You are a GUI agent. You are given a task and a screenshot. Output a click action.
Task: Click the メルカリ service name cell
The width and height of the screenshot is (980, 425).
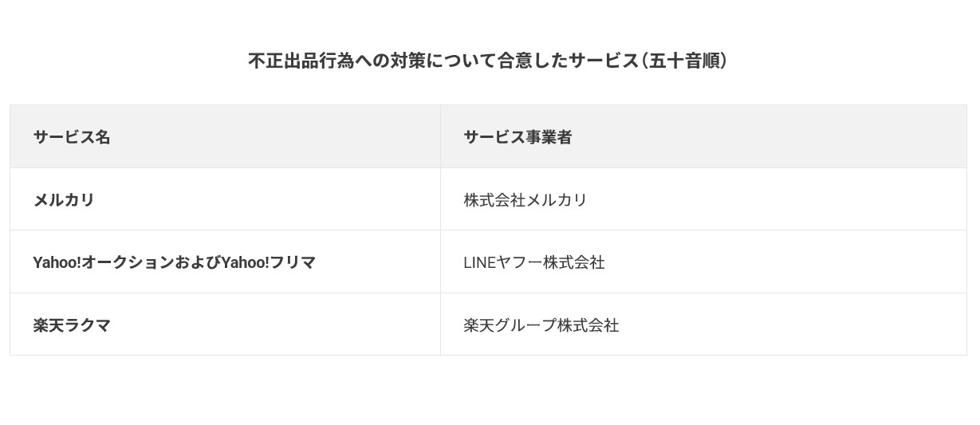click(x=64, y=200)
